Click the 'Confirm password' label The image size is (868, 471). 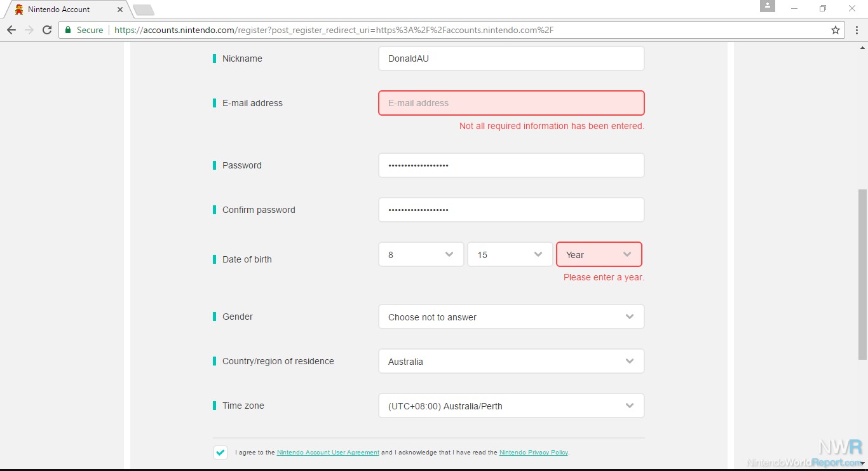259,210
